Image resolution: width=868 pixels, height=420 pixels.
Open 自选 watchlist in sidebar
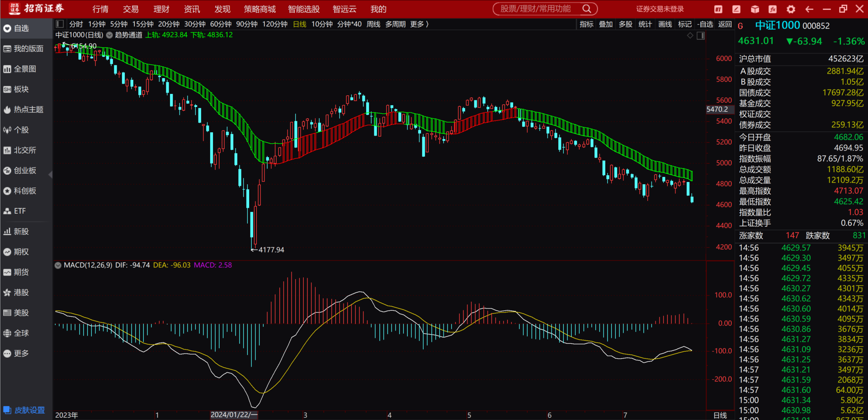(26, 28)
